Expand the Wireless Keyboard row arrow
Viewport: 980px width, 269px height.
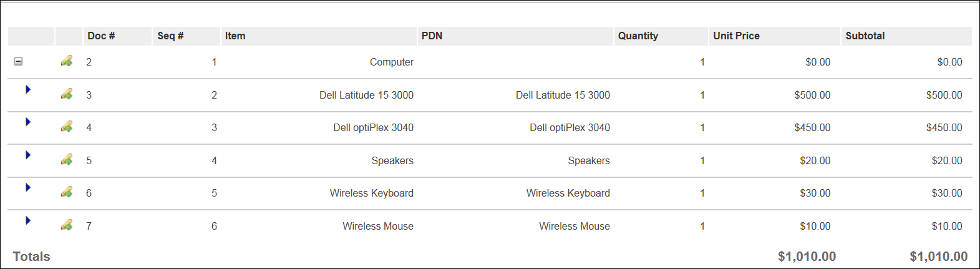click(28, 187)
